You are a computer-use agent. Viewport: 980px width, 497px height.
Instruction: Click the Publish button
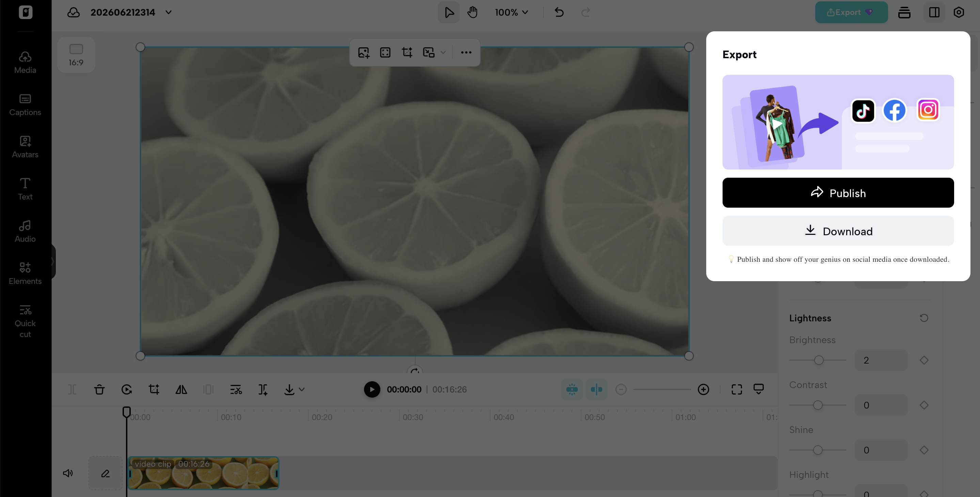pyautogui.click(x=838, y=193)
